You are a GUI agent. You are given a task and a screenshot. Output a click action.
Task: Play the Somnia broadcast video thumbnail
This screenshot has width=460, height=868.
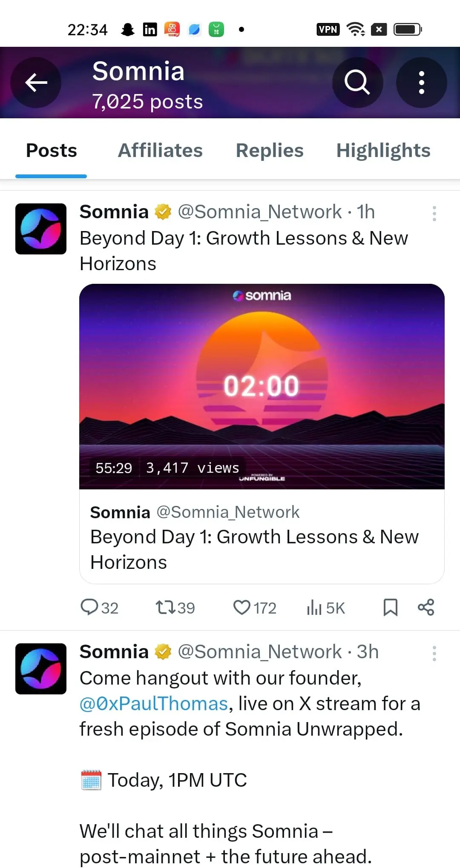pyautogui.click(x=262, y=386)
